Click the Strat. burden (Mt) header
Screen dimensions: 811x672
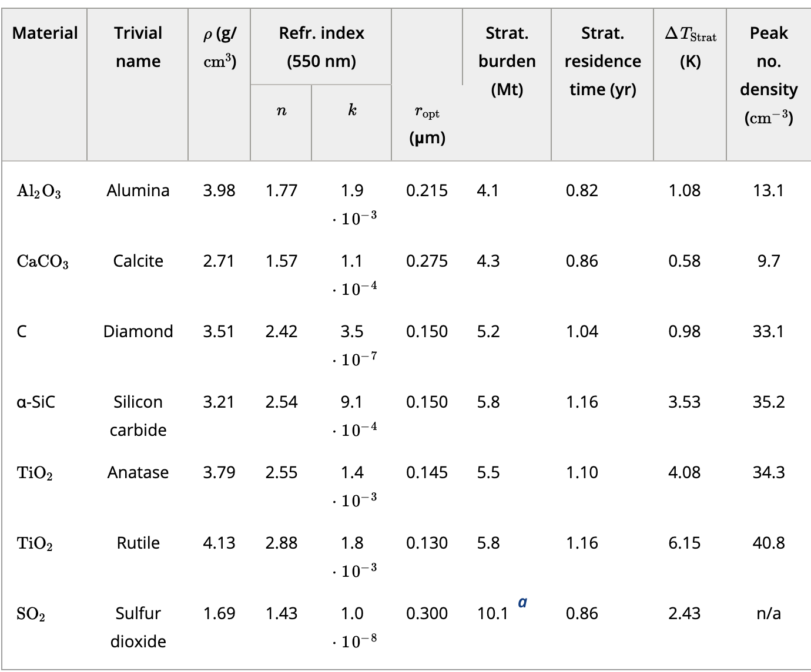click(507, 61)
